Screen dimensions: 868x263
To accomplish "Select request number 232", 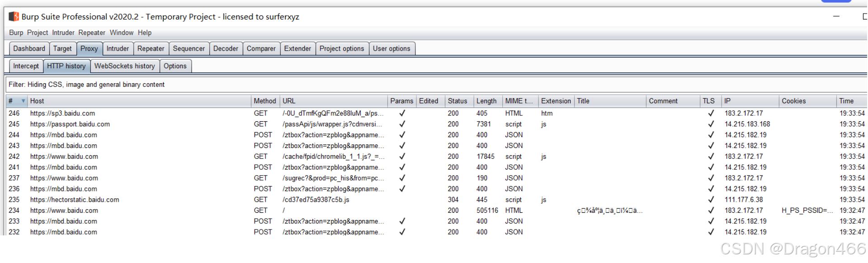I will (14, 232).
